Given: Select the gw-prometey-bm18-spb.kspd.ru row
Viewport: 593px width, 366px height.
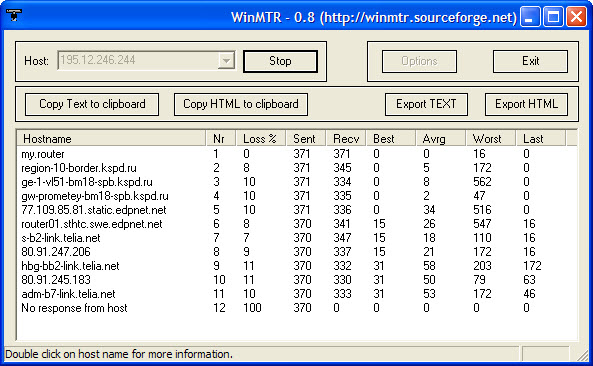Looking at the screenshot, I should (297, 196).
